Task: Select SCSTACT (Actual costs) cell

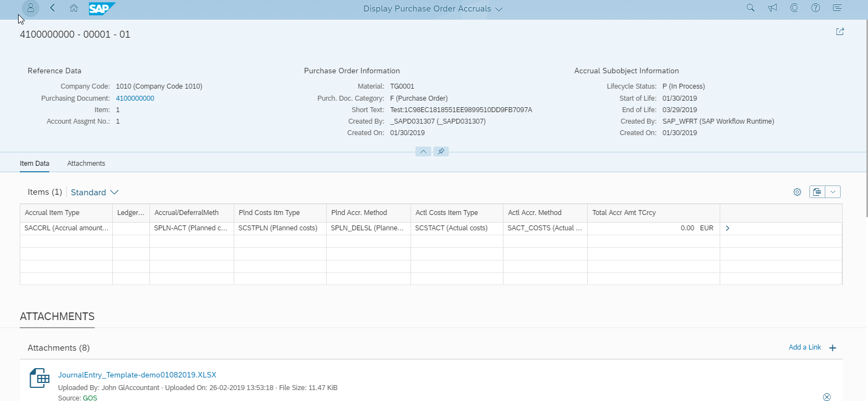Action: 457,228
